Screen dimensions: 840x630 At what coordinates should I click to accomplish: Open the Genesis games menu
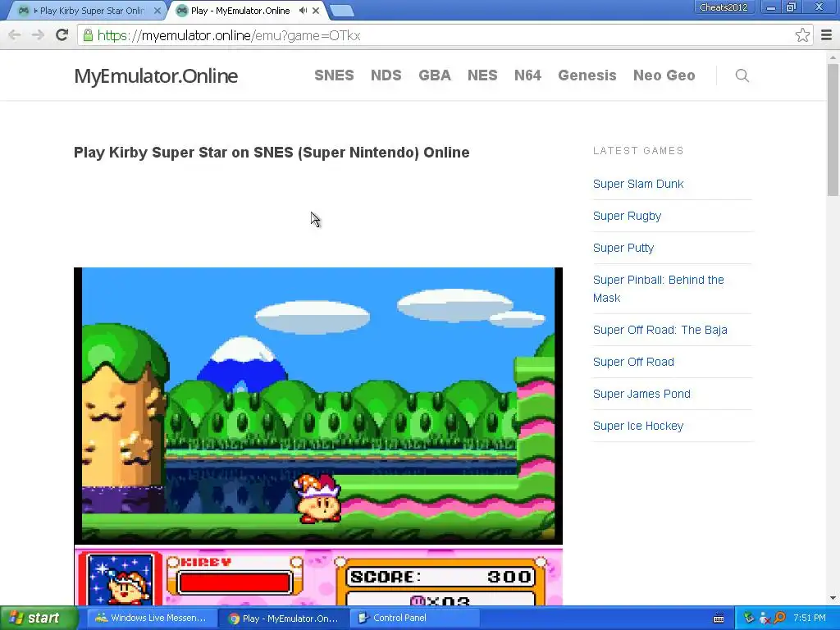click(587, 75)
